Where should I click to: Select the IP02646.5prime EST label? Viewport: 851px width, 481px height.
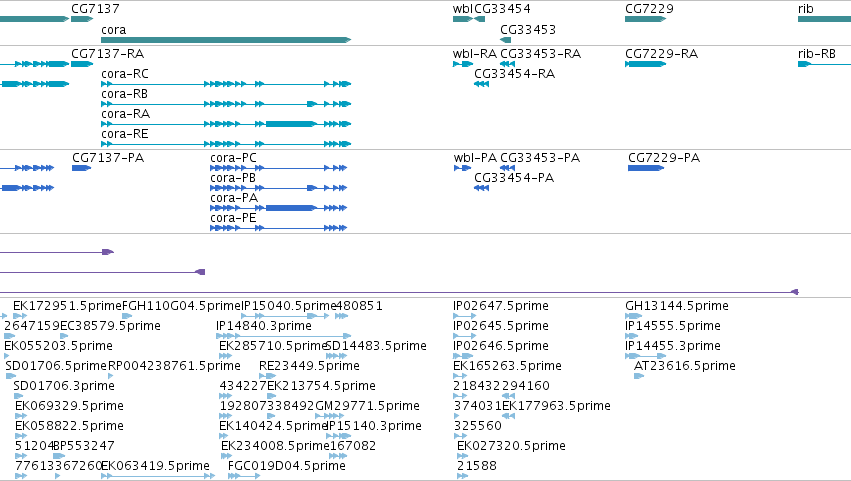tap(500, 346)
